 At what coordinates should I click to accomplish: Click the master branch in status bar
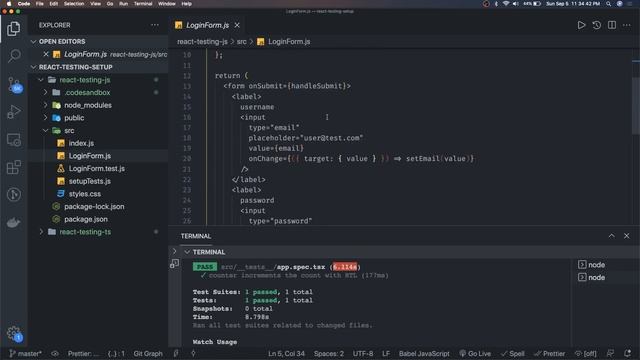click(x=25, y=353)
